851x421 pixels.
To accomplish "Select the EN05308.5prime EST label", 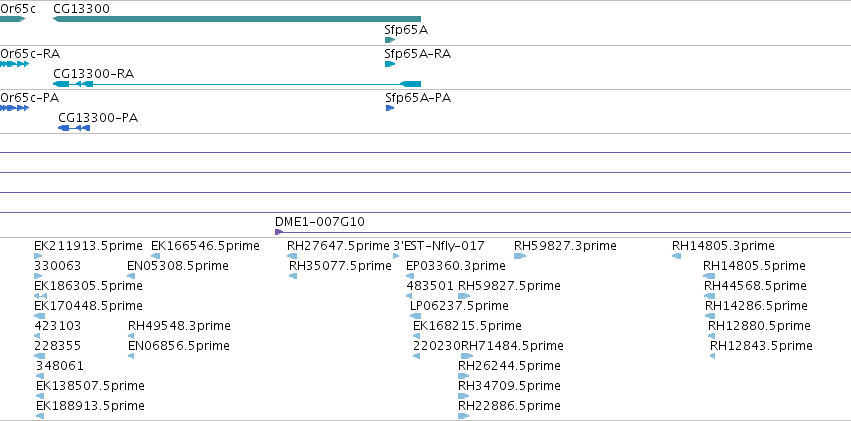I will coord(178,266).
